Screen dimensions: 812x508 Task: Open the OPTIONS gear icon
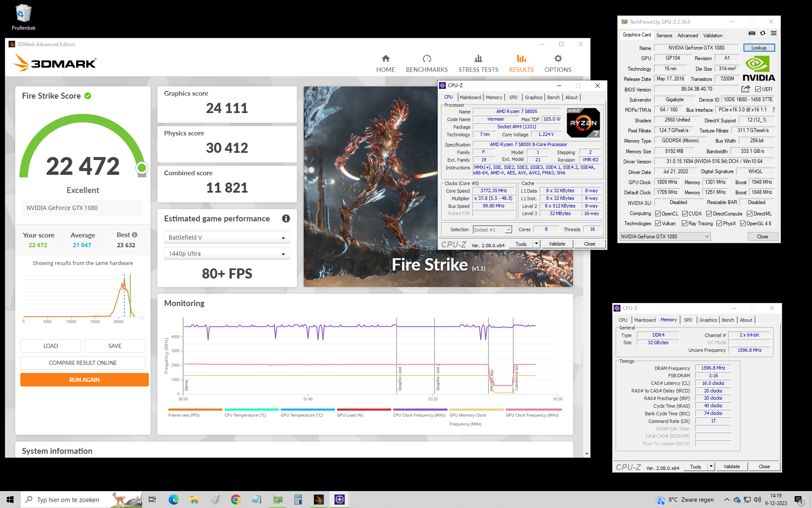pos(558,58)
